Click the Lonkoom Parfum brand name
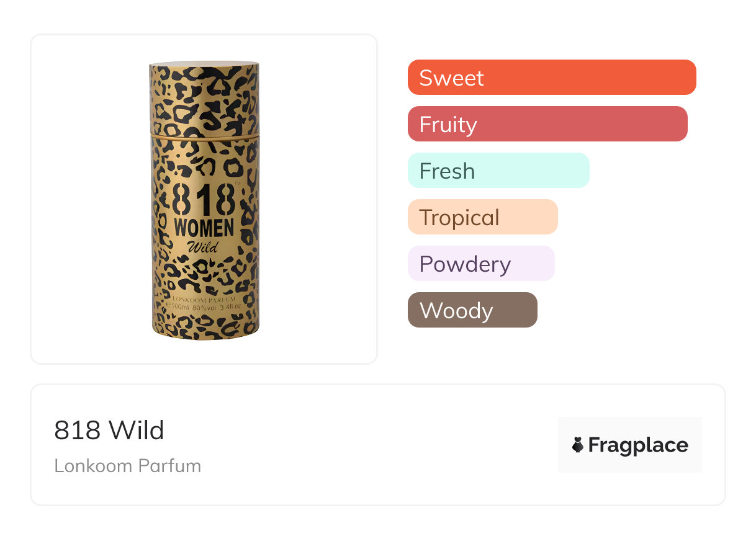The width and height of the screenshot is (756, 536). pyautogui.click(x=127, y=466)
